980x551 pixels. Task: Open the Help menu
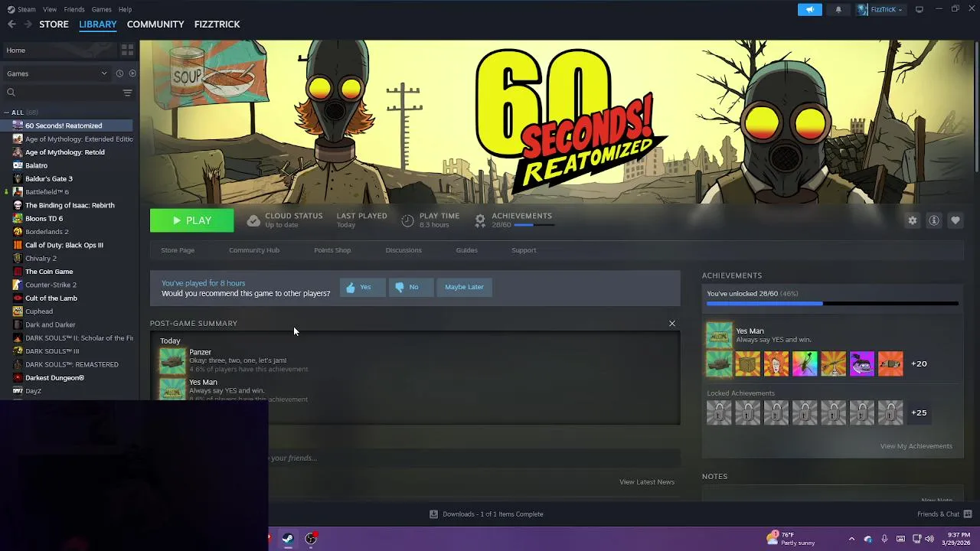[125, 9]
